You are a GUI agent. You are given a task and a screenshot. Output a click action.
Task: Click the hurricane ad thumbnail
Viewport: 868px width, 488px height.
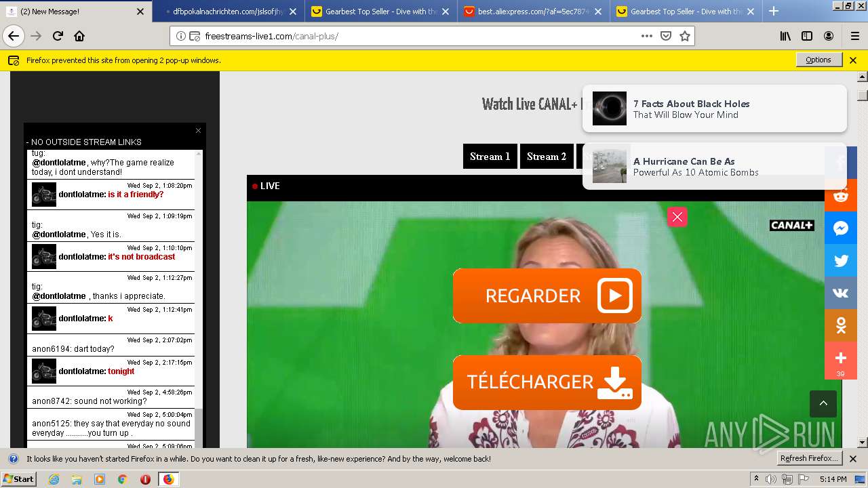610,166
